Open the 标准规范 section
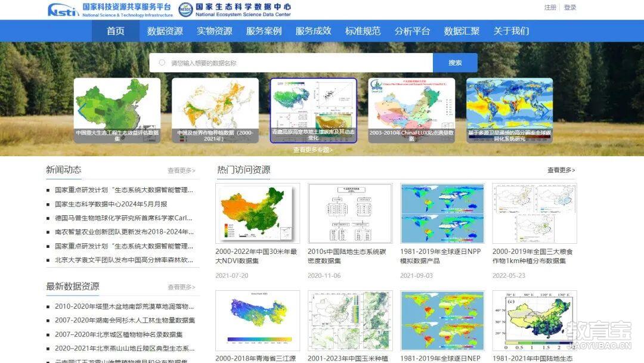The image size is (644, 363). pos(362,31)
